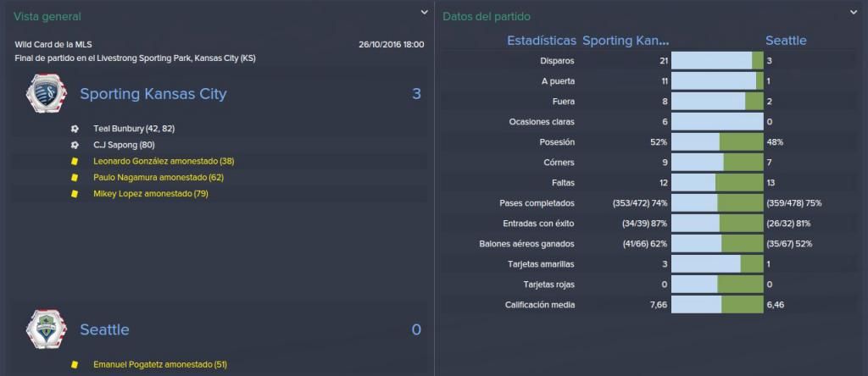
Task: Click the goal ball icon beside C.J Sapong
Action: point(75,145)
